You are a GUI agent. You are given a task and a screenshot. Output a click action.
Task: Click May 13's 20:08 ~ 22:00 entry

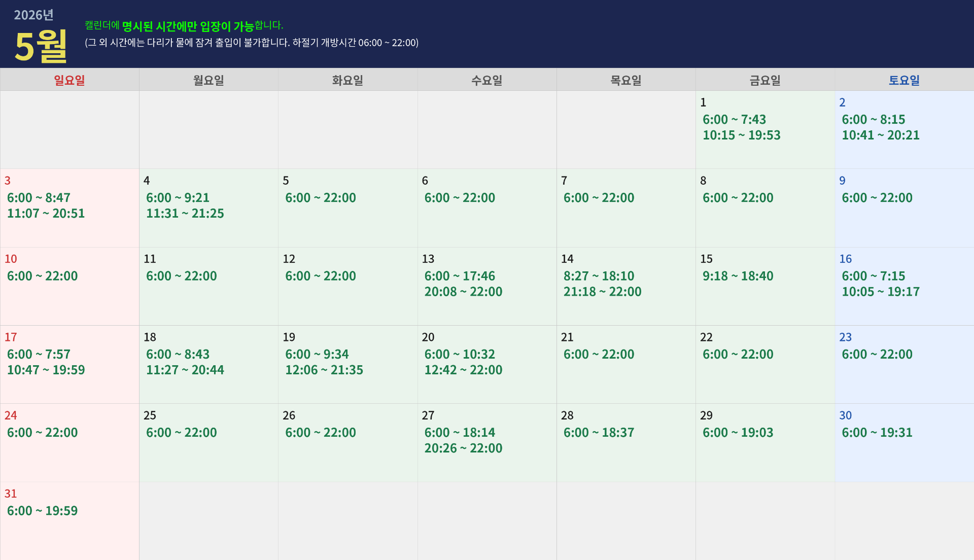(463, 292)
